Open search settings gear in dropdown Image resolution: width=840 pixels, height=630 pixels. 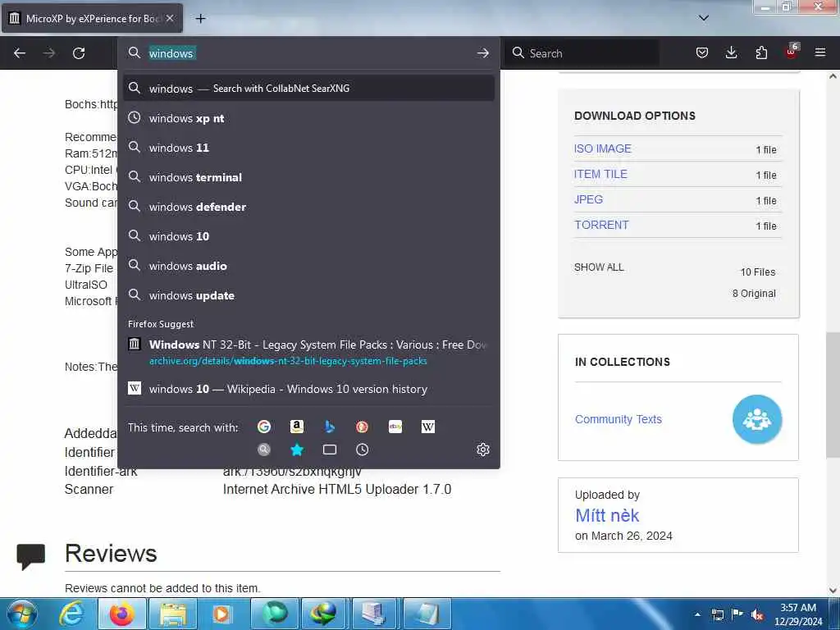pyautogui.click(x=482, y=450)
